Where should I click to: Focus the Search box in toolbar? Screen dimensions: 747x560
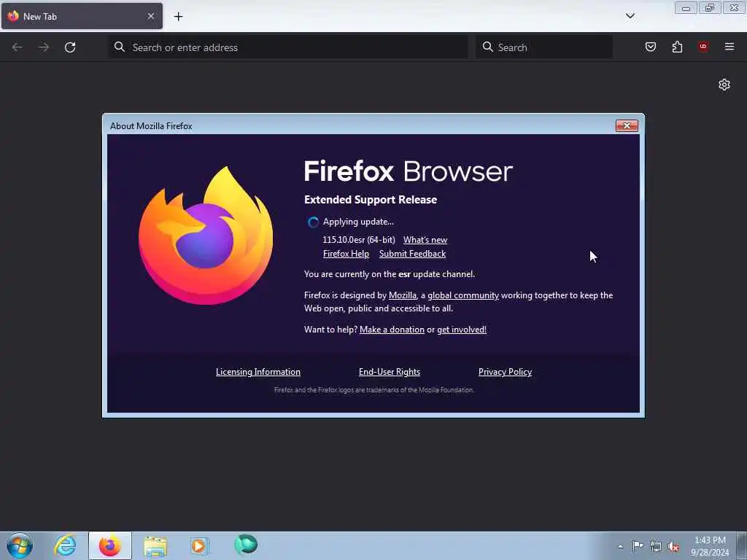[x=544, y=47]
